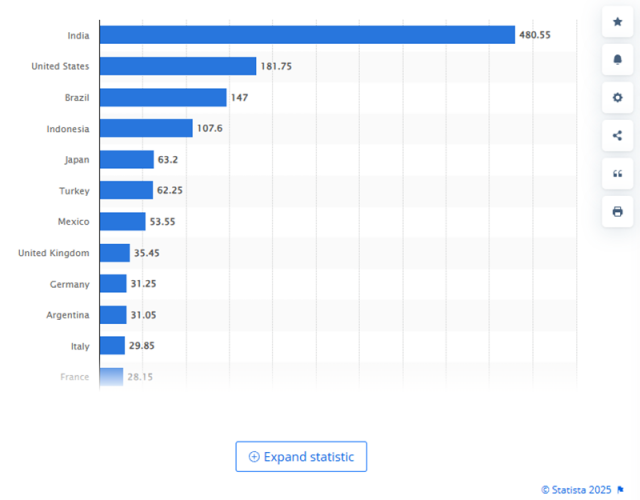Click the faded France bar
Screen dimensions: 640x500
coord(111,377)
